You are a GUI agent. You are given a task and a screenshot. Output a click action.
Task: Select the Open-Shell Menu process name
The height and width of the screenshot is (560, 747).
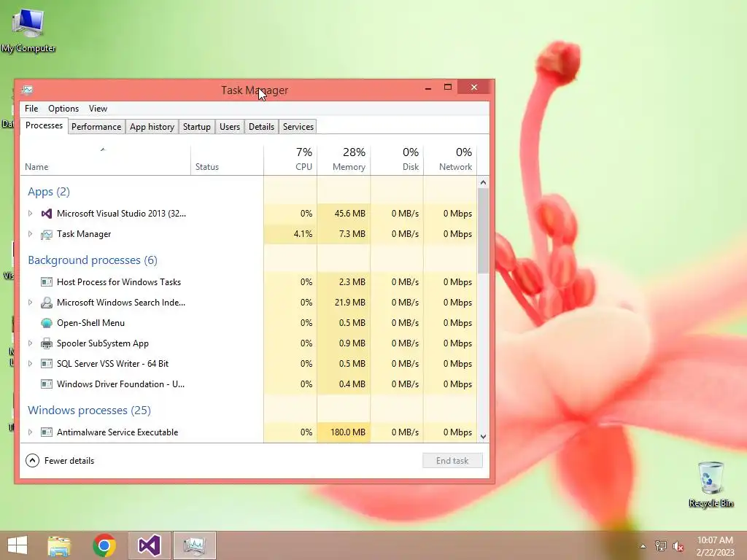(90, 323)
